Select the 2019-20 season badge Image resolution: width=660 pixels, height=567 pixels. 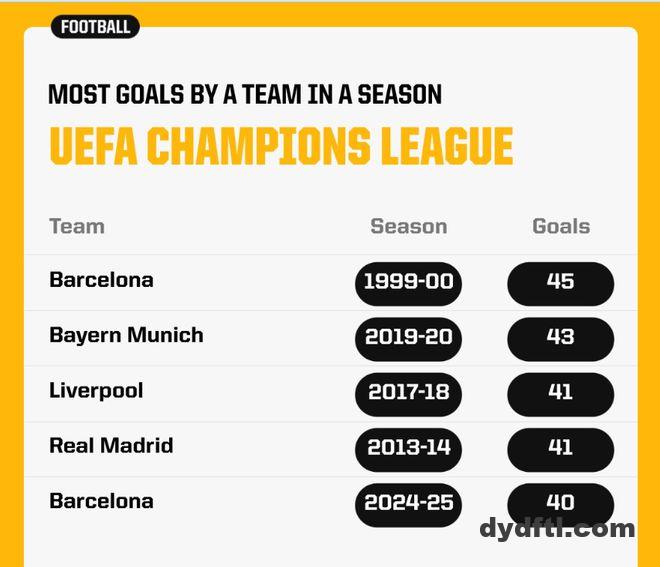[x=408, y=337]
